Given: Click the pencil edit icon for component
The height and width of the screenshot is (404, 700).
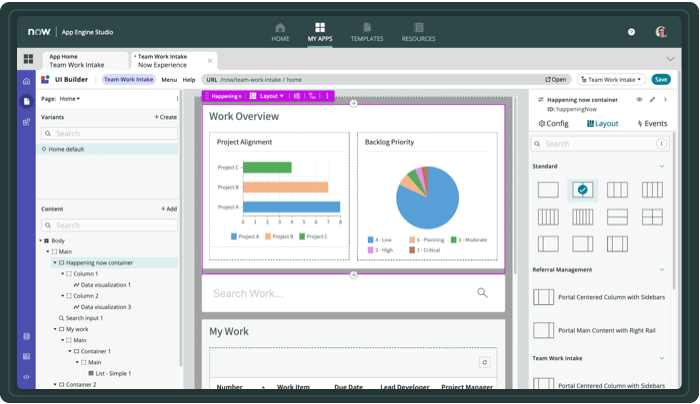Looking at the screenshot, I should pos(653,100).
